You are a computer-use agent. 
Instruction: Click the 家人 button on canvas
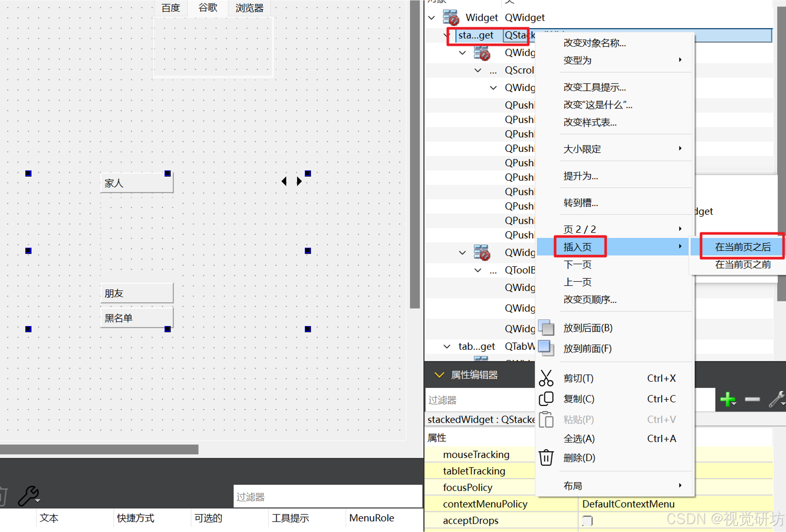[137, 183]
